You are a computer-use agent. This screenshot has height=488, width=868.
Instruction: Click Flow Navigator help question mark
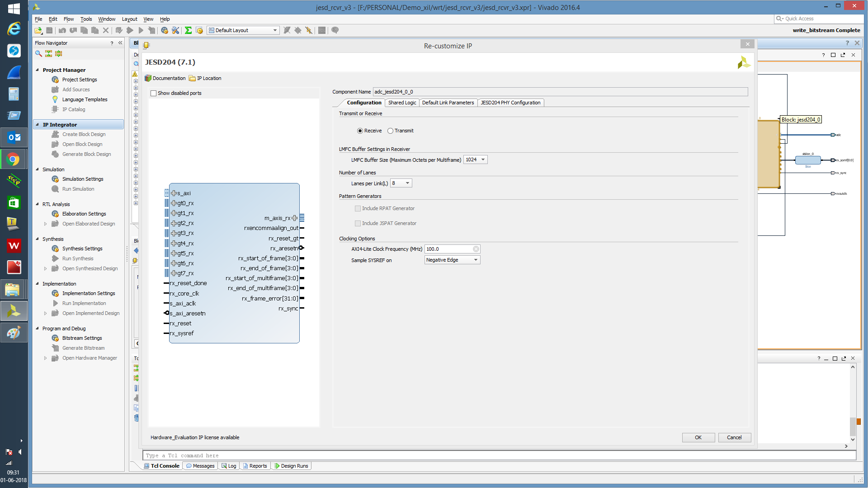click(112, 43)
